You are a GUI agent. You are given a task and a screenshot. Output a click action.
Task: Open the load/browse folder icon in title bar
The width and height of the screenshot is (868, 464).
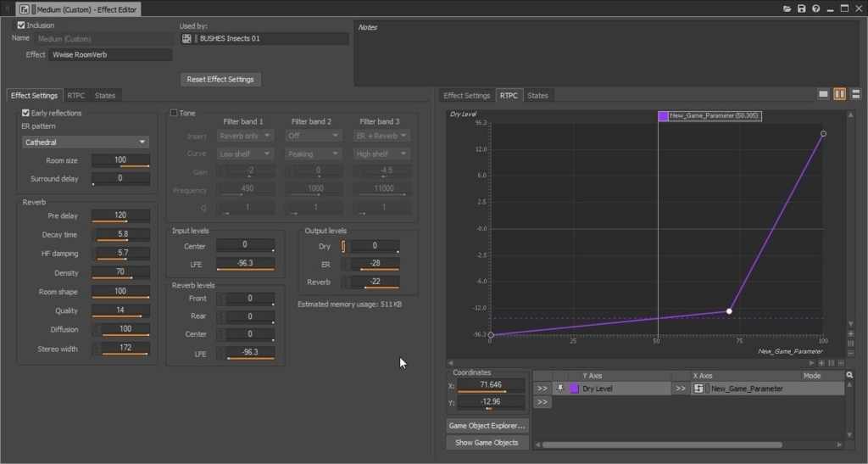pyautogui.click(x=787, y=8)
